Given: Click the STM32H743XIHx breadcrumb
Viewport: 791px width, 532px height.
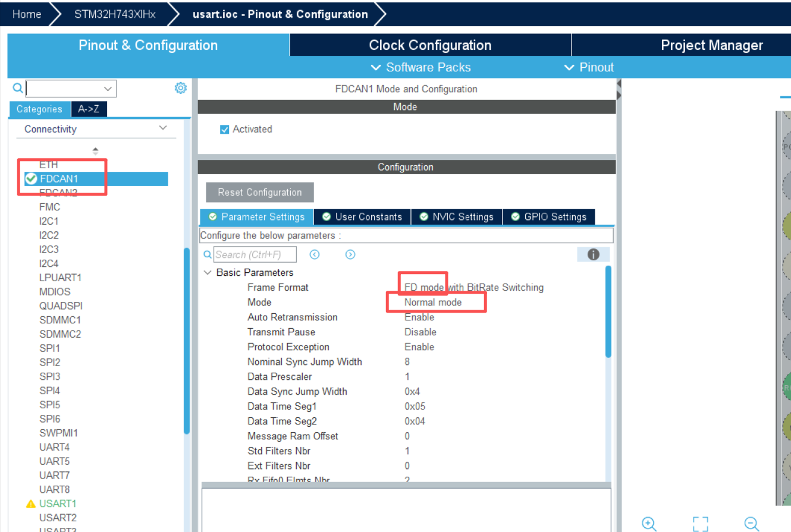Looking at the screenshot, I should (x=115, y=14).
